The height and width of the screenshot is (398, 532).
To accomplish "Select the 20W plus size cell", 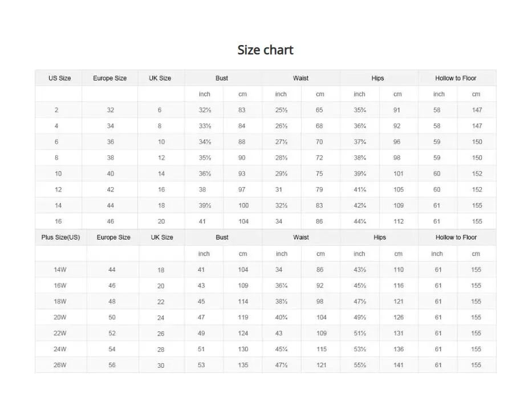I will (60, 318).
